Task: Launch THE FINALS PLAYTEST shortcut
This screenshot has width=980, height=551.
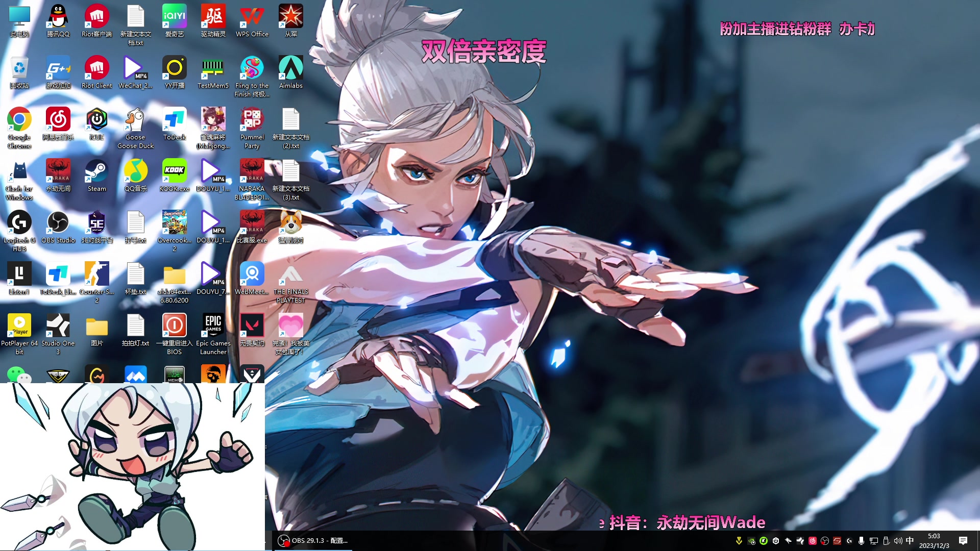Action: (x=291, y=283)
